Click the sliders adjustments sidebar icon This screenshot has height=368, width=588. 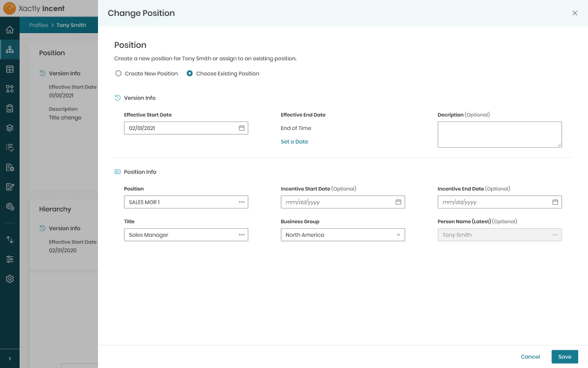pyautogui.click(x=10, y=259)
